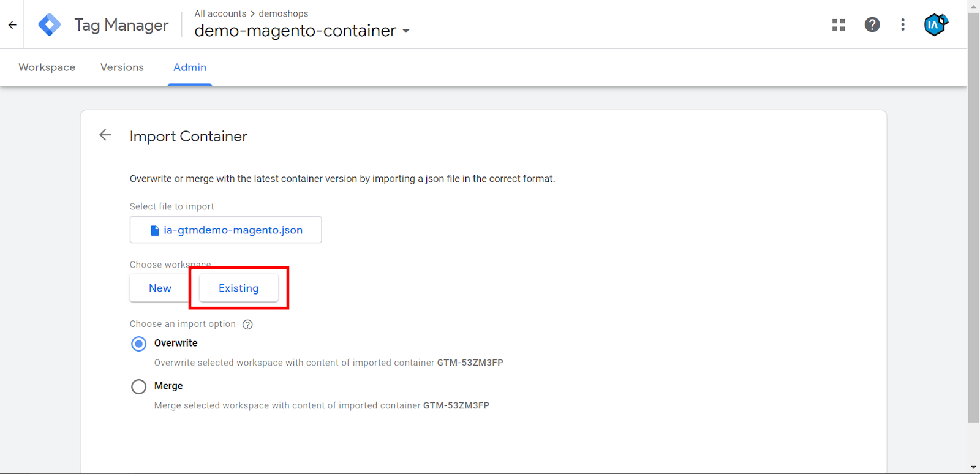Open the Admin tab
The image size is (980, 474).
pos(190,67)
